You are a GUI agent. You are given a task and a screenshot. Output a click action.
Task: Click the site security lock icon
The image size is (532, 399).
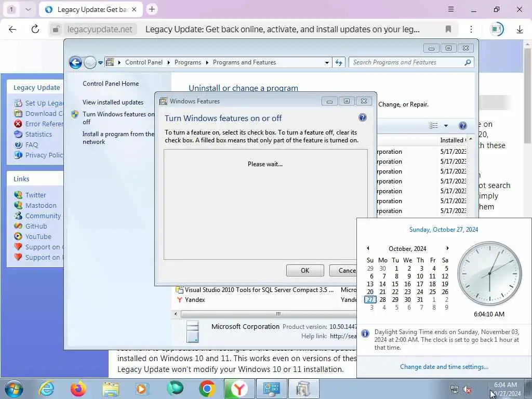[56, 29]
